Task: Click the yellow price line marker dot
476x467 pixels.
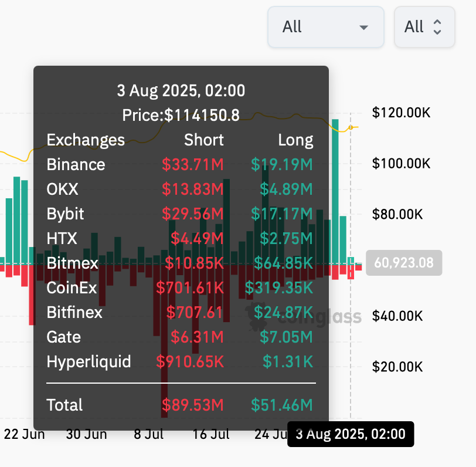Action: click(x=351, y=127)
